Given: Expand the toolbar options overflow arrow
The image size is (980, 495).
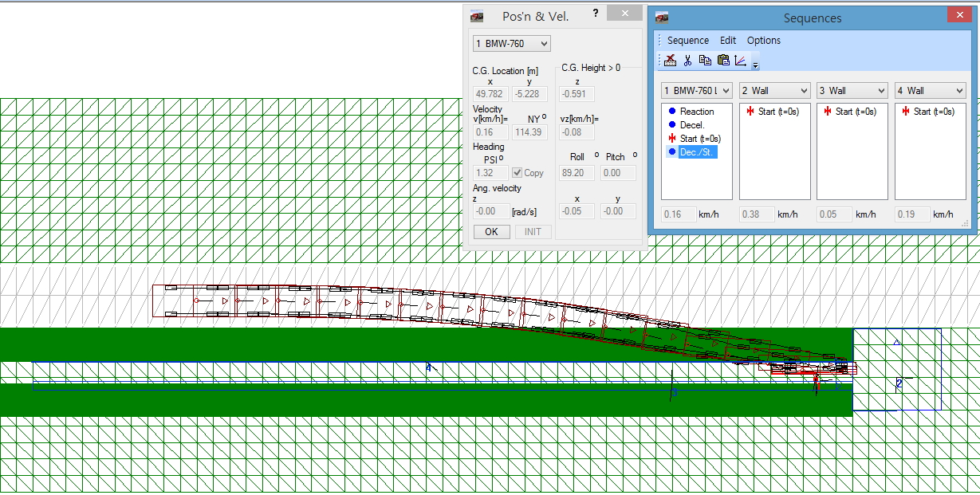Looking at the screenshot, I should tap(755, 65).
